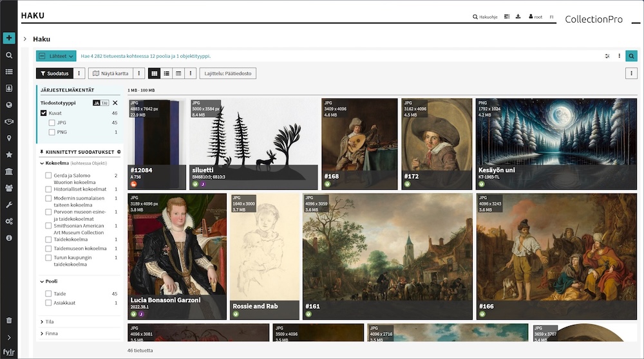Collapse the Pooli filter group

pyautogui.click(x=42, y=281)
